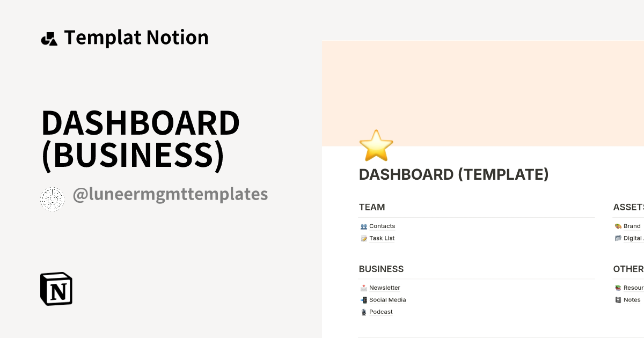Click the palette icon beside Brand

(618, 226)
